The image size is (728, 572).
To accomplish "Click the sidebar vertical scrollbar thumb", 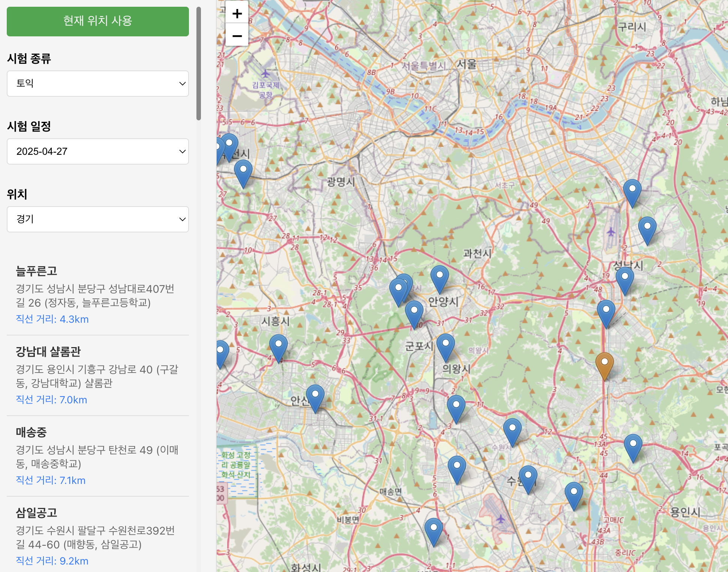I will click(x=199, y=64).
